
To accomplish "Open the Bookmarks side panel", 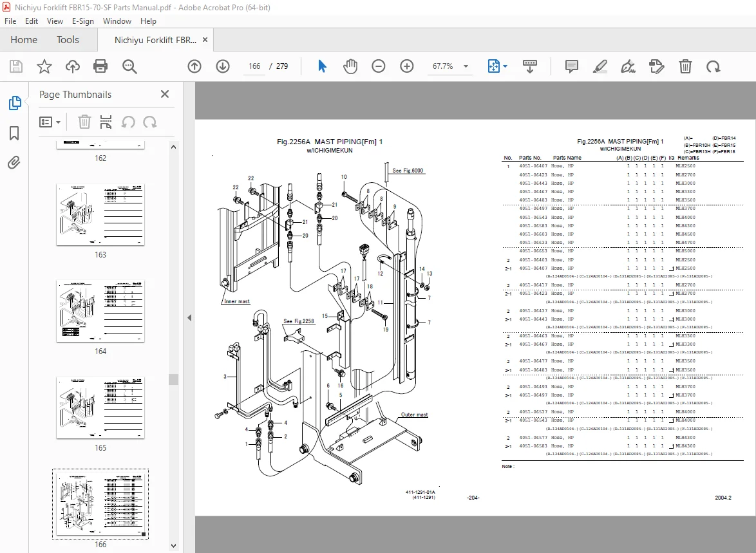I will (14, 133).
